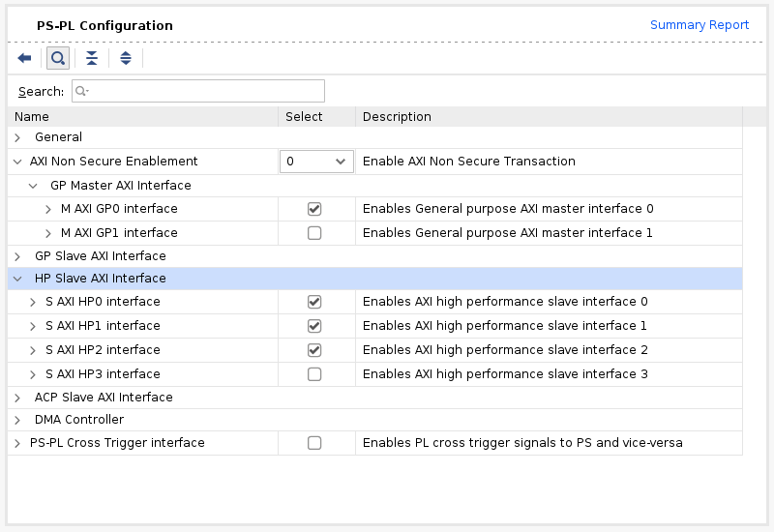Screen dimensions: 774x532
Task: Select S AXI HP3 interface label
Action: pyautogui.click(x=103, y=373)
